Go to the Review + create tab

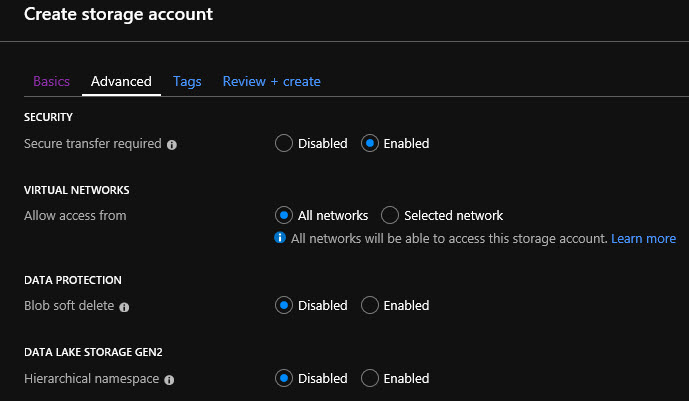(x=272, y=81)
